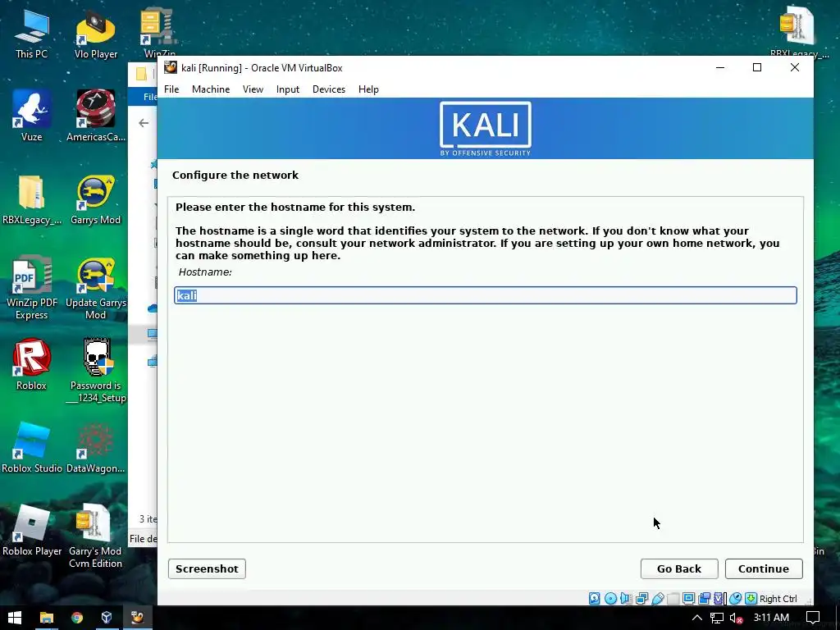Open the notification center icon

click(x=813, y=618)
